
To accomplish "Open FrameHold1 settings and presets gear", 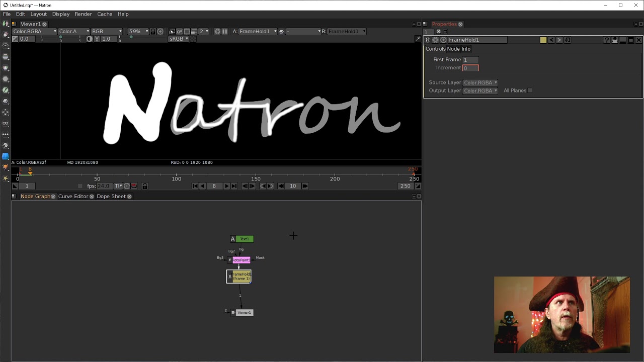I will pos(435,40).
